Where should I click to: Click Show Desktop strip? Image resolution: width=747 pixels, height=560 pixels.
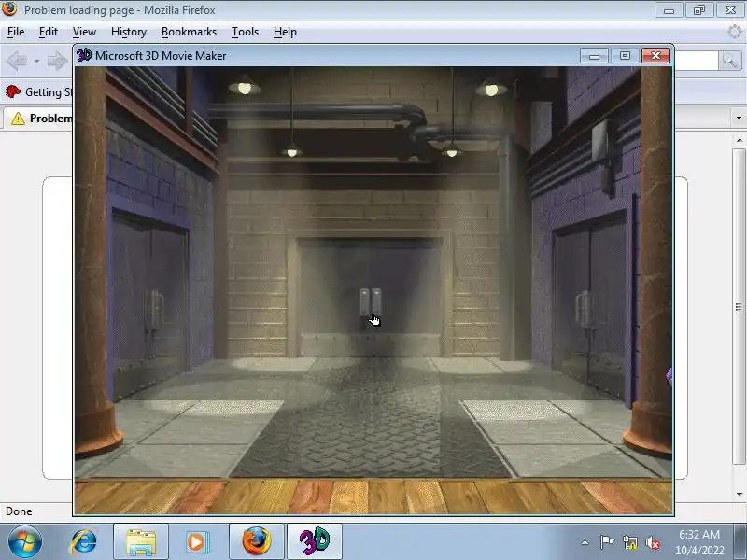tap(740, 542)
